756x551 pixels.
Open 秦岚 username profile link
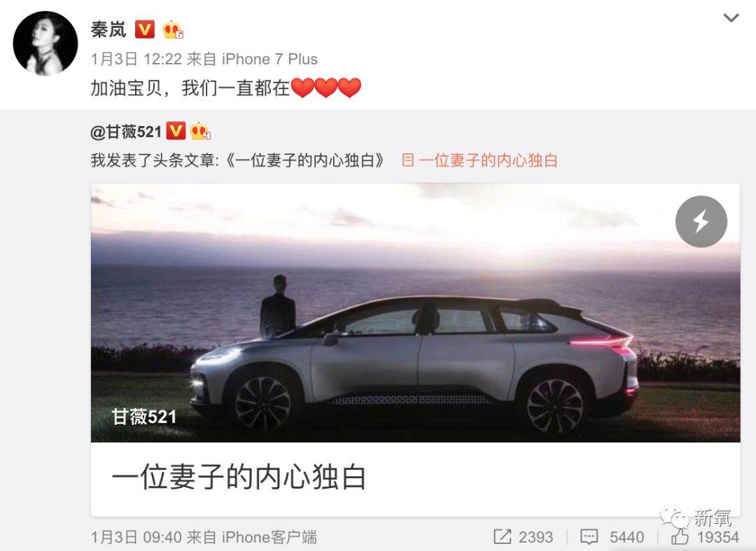pyautogui.click(x=108, y=30)
